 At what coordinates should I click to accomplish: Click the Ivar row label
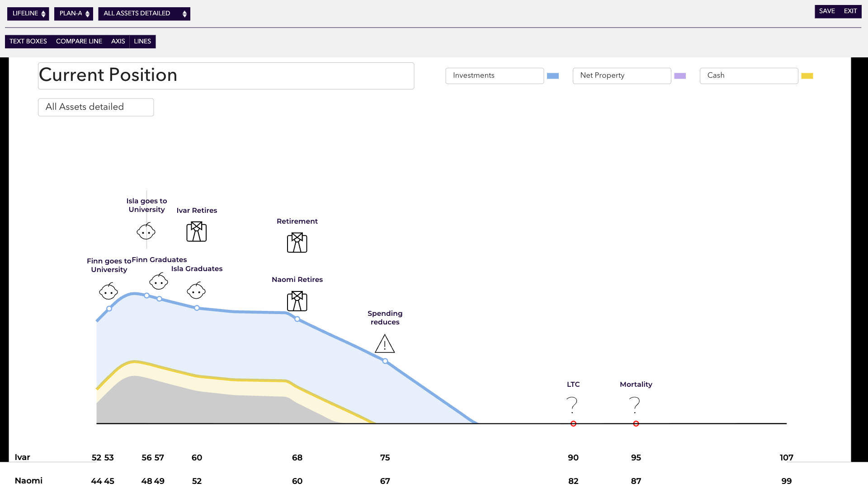(x=23, y=457)
